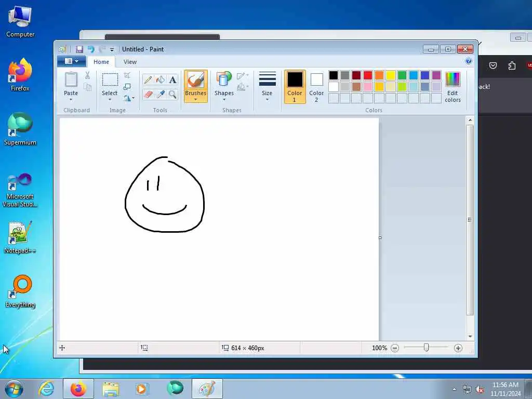
Task: Click the Undo arrow in quick access toolbar
Action: (91, 49)
